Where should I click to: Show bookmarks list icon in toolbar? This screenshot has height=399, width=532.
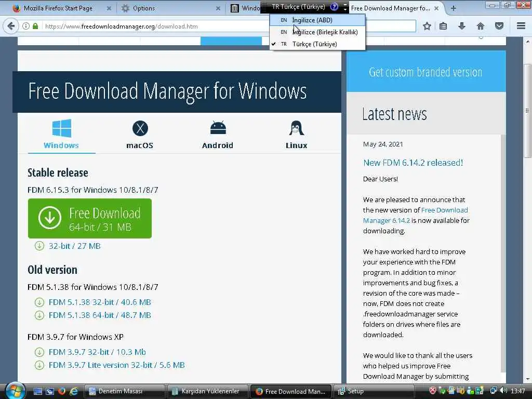[x=443, y=26]
